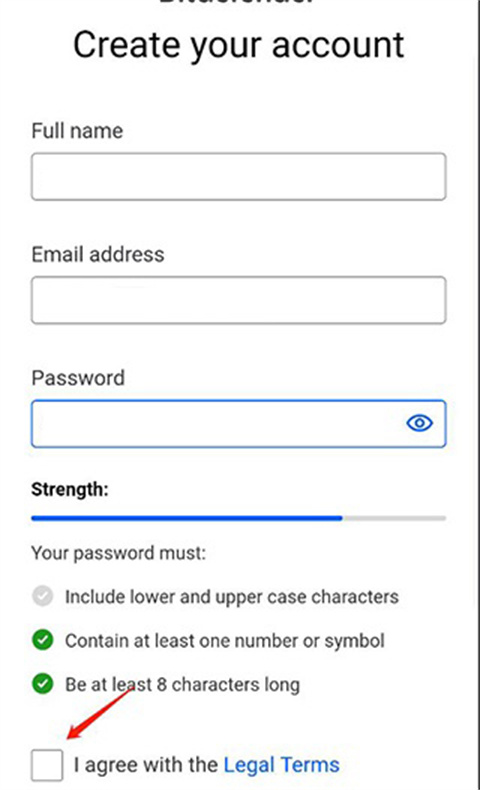Click the Strength: label text
480x790 pixels.
[x=70, y=489]
